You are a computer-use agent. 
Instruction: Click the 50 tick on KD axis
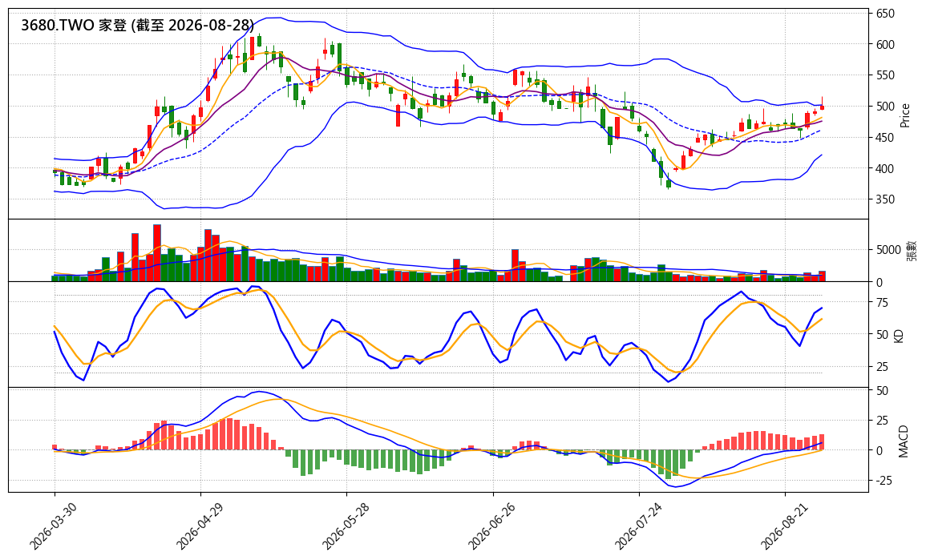click(882, 335)
